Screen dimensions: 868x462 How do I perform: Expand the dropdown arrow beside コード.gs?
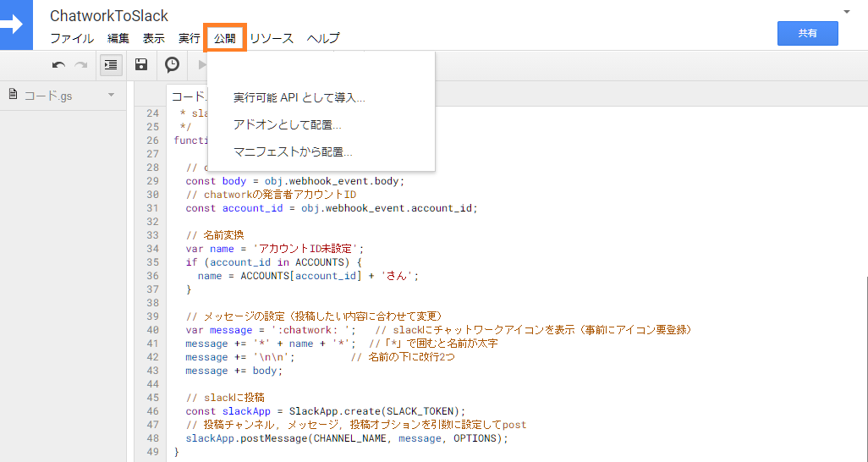point(111,96)
